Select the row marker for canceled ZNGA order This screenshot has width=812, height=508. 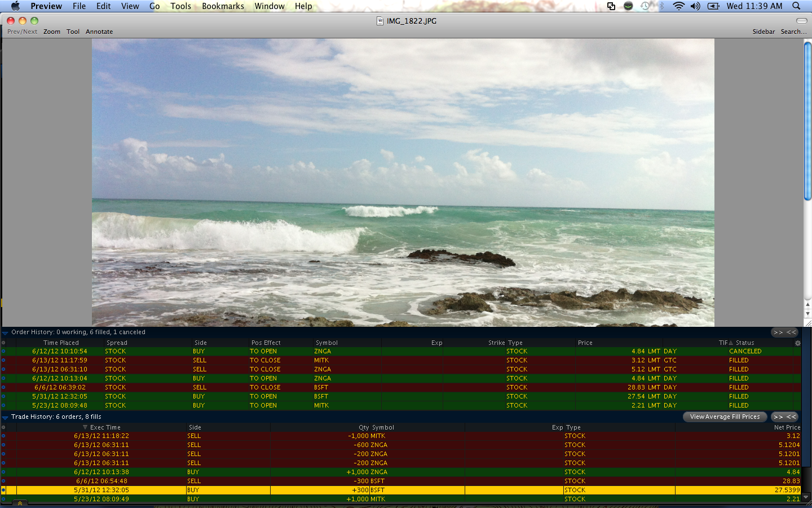coord(3,351)
